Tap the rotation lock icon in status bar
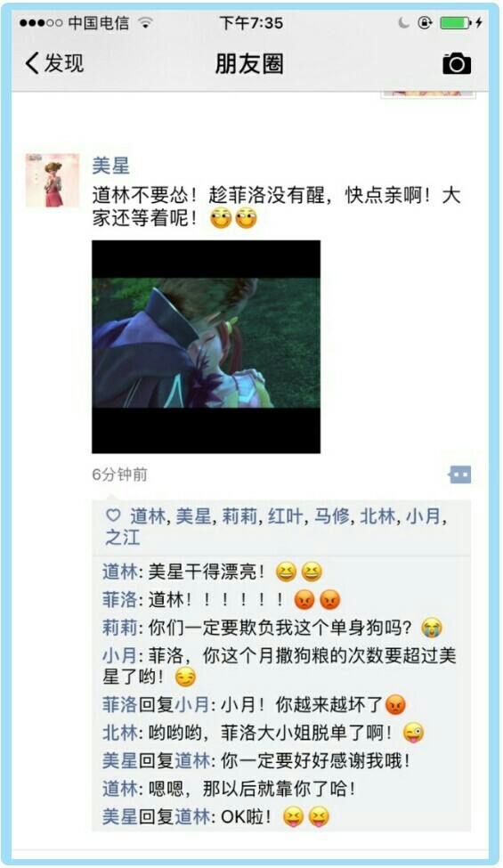 (x=425, y=22)
